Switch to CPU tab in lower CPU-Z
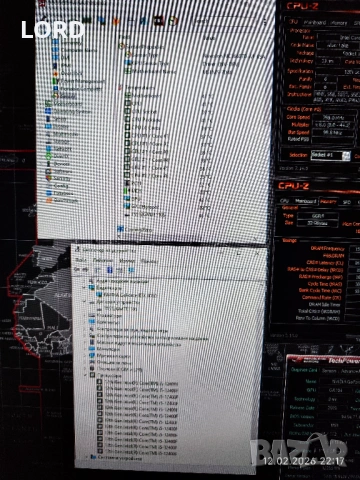Viewport: 360px width, 480px height. coord(284,201)
